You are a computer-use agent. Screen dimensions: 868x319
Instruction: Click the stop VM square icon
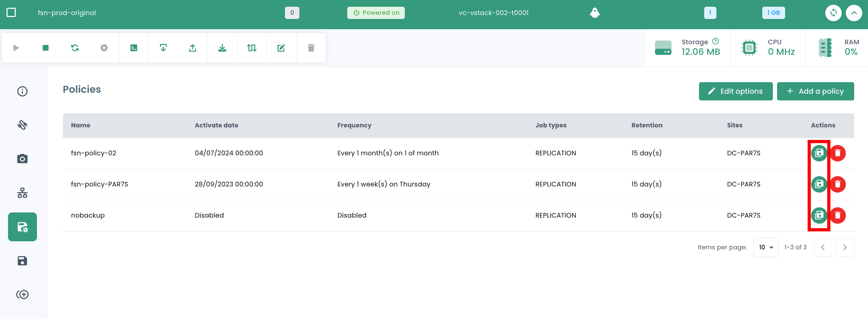46,48
